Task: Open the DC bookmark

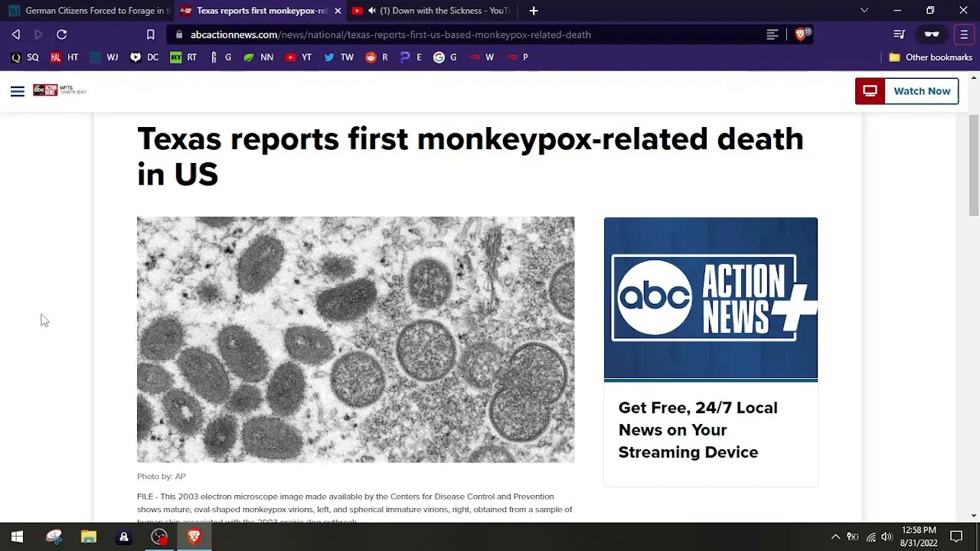Action: (x=144, y=57)
